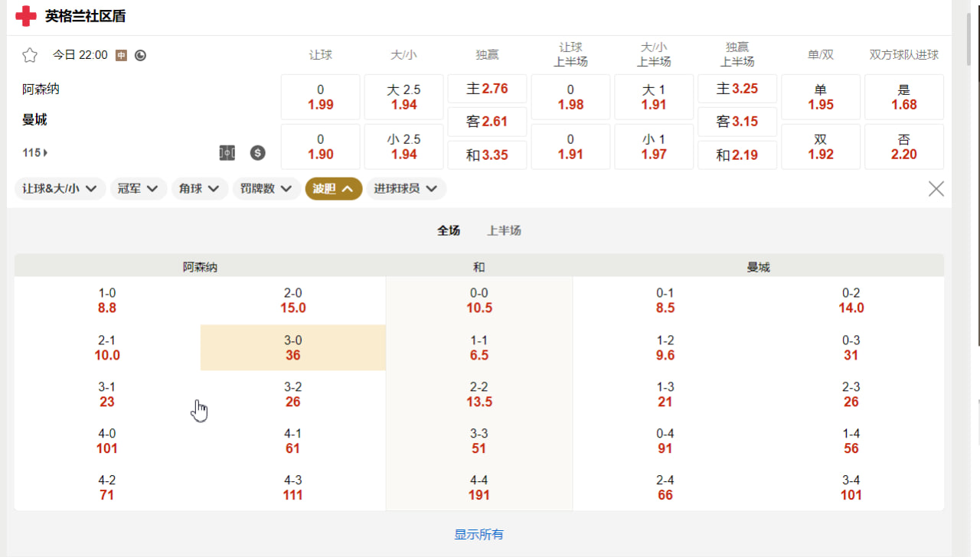Bet first-half 大 1 at 1.91
The height and width of the screenshot is (557, 980).
tap(654, 97)
